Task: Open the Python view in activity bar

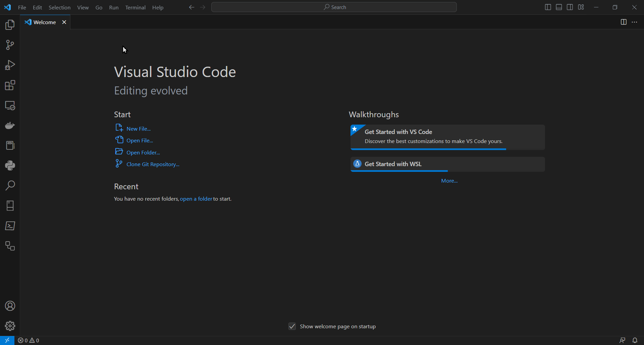Action: (x=10, y=165)
